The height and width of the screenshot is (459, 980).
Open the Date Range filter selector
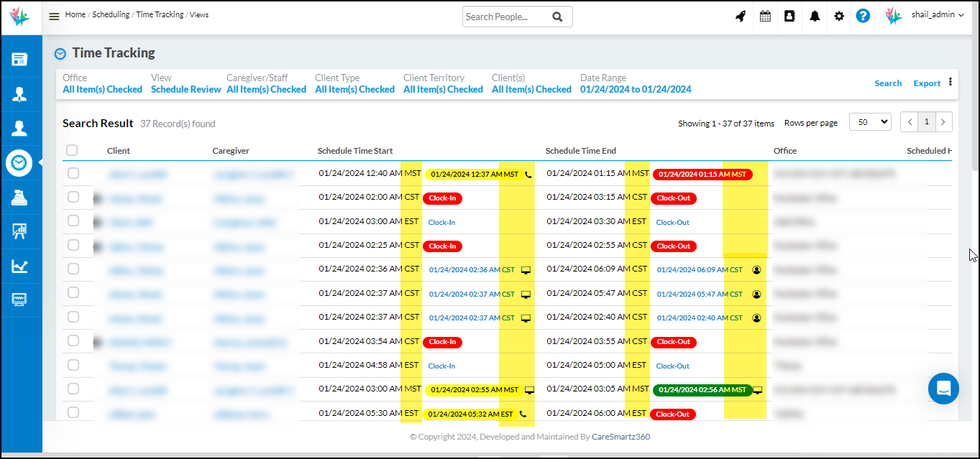(636, 90)
